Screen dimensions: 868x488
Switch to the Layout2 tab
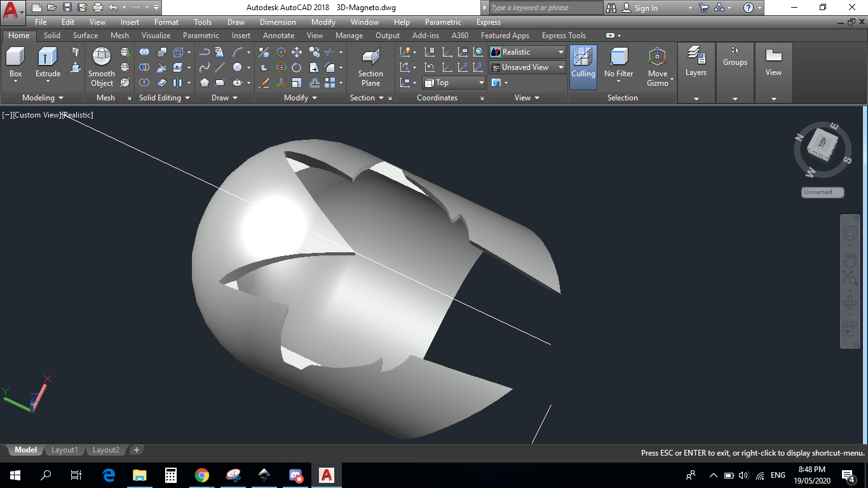(x=105, y=450)
